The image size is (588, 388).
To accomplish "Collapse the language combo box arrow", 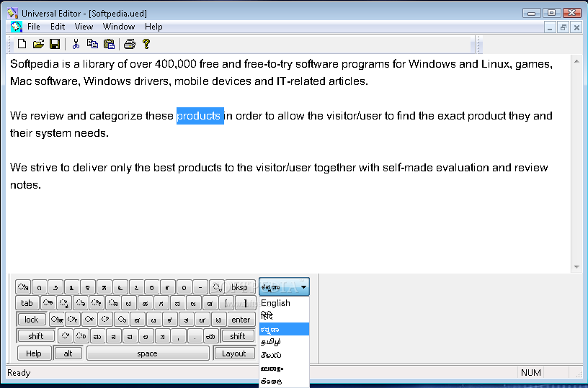I will [x=303, y=287].
